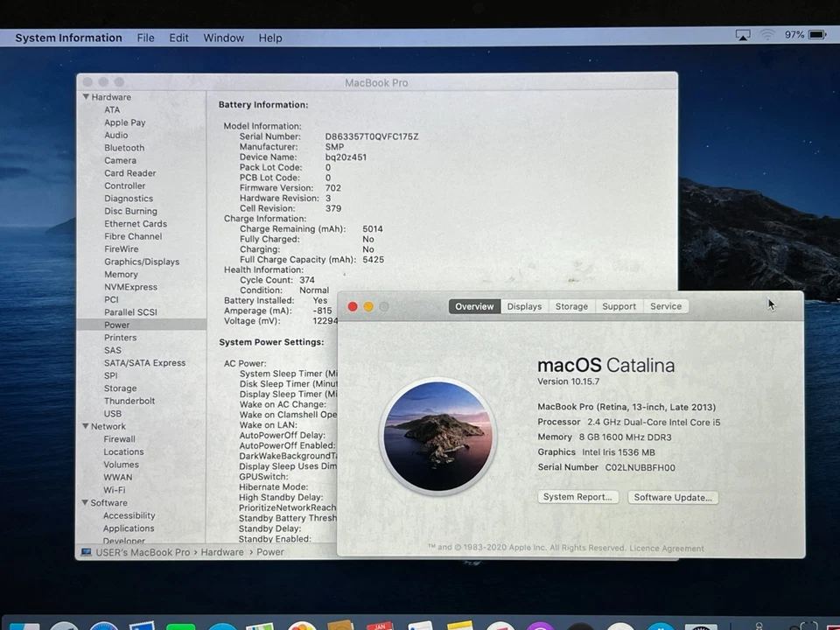Click USER's MacBook Pro in path bar
Image resolution: width=840 pixels, height=630 pixels.
[143, 552]
